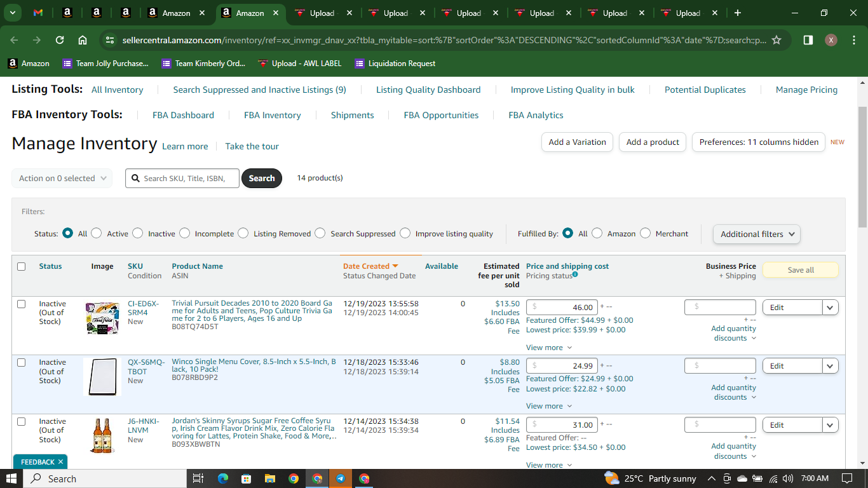
Task: Open FBA Analytics
Action: [x=536, y=115]
